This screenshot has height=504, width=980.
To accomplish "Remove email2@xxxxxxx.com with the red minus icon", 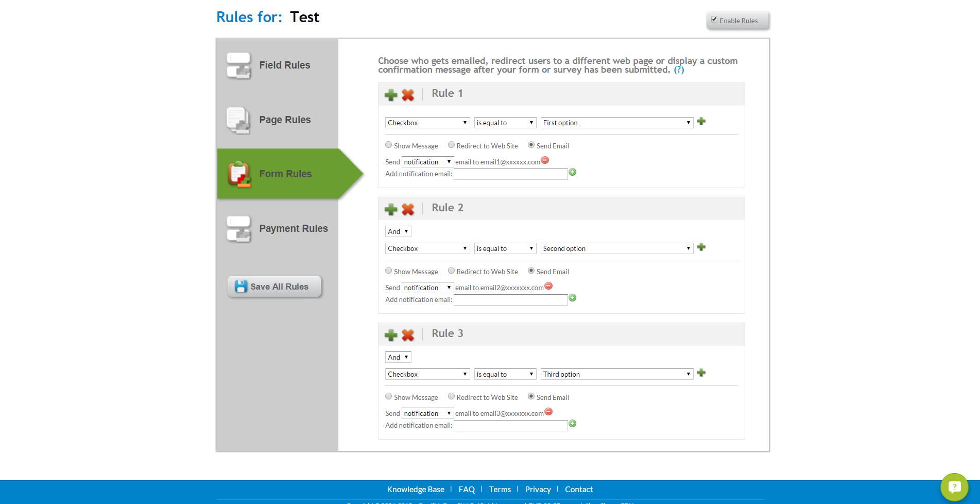I will tap(549, 286).
